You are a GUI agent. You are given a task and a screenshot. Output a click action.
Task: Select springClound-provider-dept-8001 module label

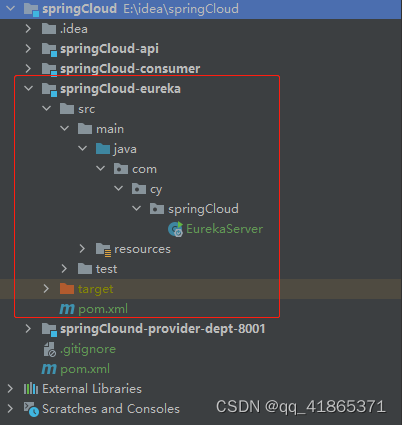tap(163, 329)
